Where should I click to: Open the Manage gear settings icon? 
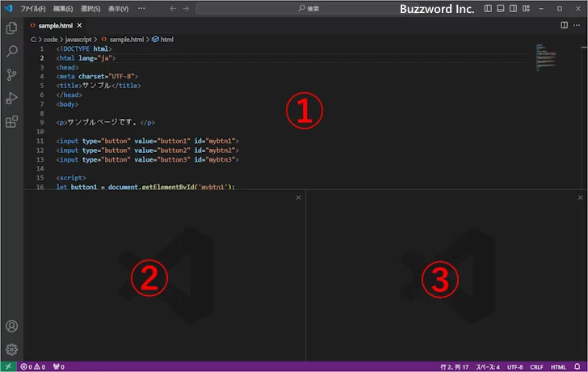11,349
